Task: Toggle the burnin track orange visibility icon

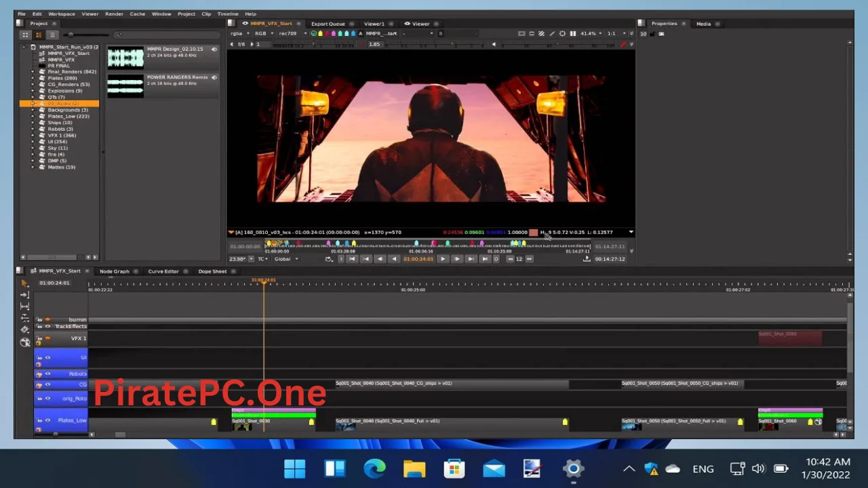Action: pyautogui.click(x=47, y=320)
